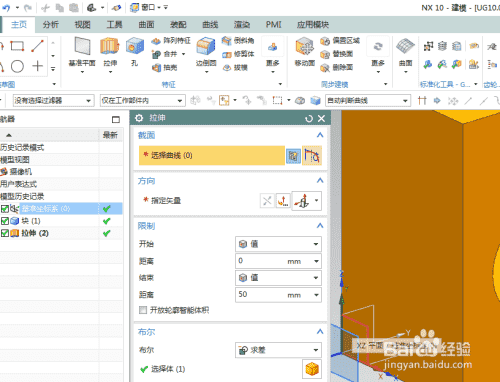Viewport: 500px width, 382px height.
Task: Open the Boolean (求差) dropdown
Action: pos(278,350)
